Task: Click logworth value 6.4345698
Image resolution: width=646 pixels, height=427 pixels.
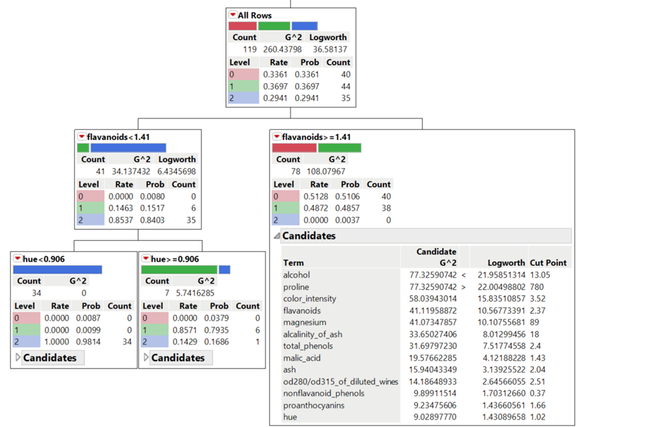Action: point(176,171)
